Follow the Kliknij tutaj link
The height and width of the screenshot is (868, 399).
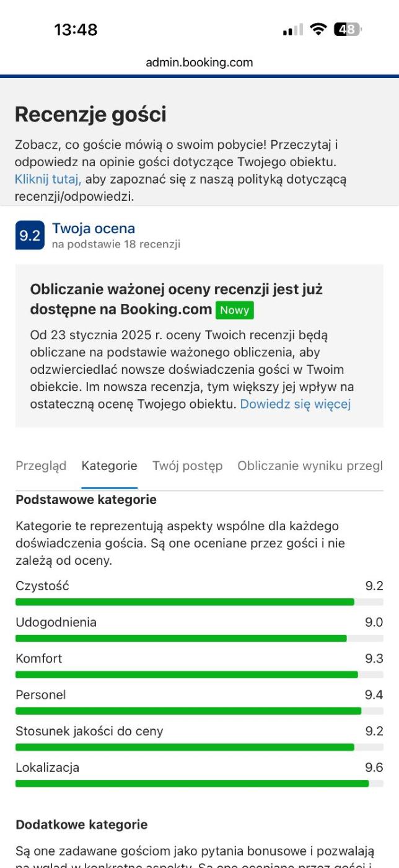[48, 180]
